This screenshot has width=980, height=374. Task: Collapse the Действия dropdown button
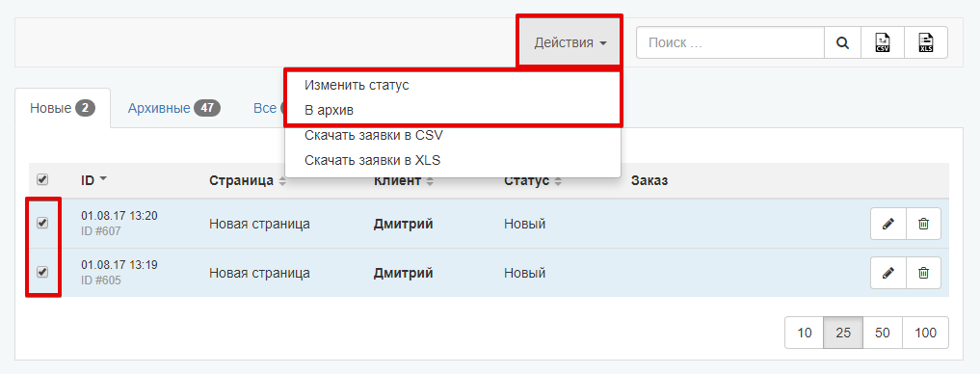pos(570,42)
